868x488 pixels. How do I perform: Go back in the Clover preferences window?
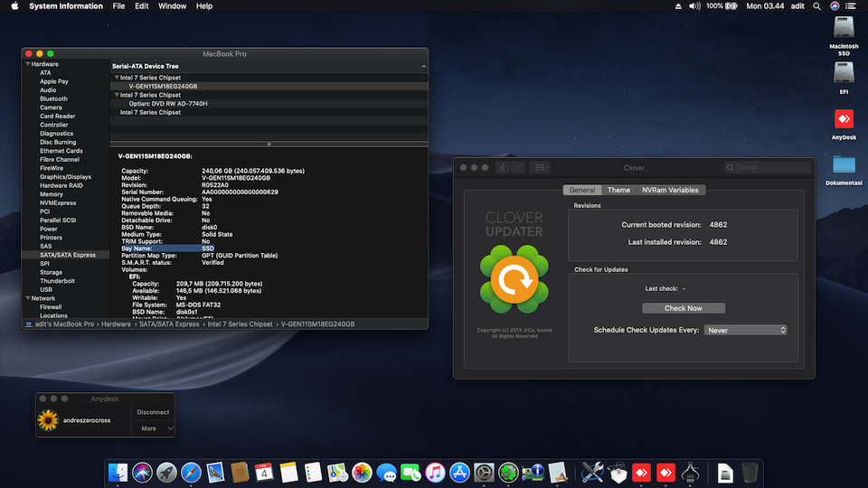pyautogui.click(x=503, y=168)
